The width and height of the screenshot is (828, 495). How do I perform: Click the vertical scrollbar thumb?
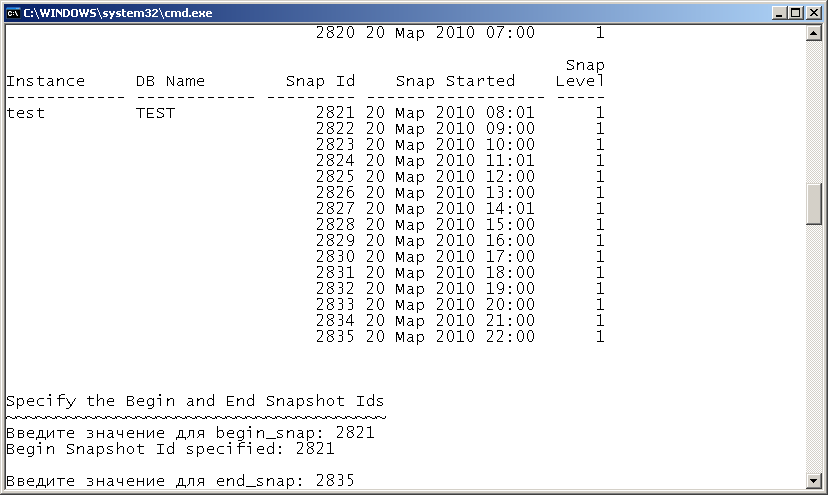814,205
